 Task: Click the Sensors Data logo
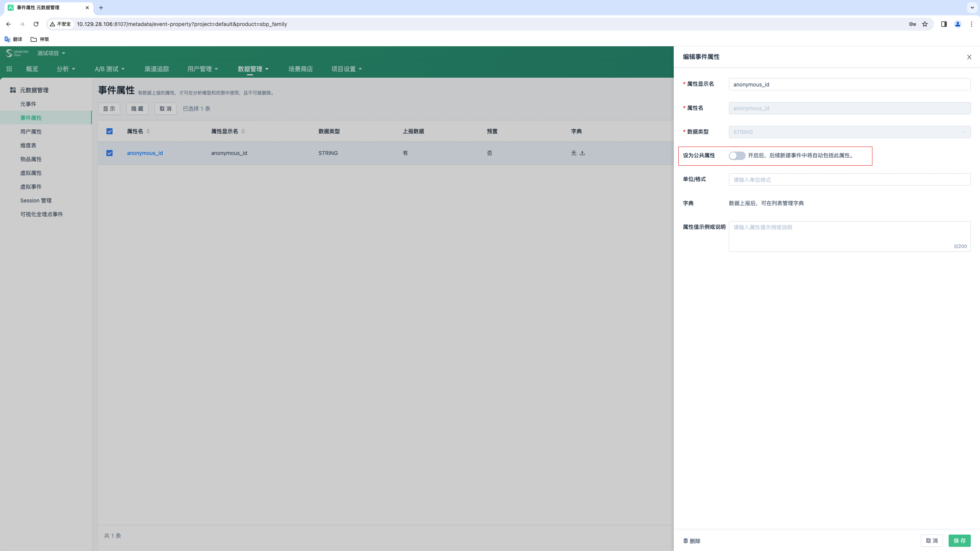coord(17,53)
